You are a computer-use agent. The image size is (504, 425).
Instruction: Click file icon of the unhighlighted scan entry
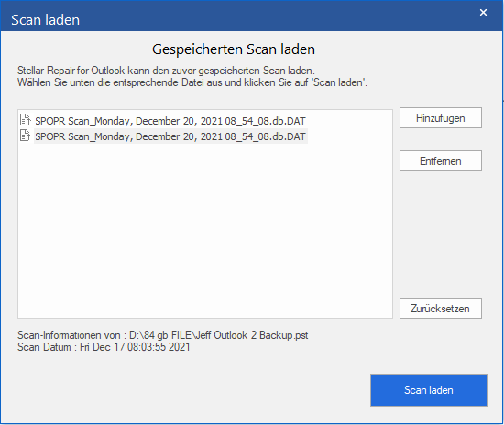coord(26,119)
